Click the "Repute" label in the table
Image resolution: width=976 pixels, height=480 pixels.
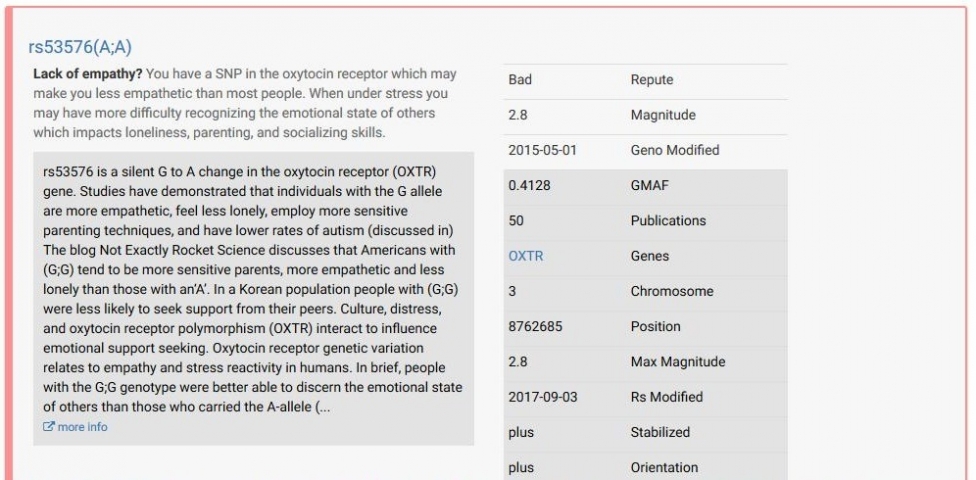pyautogui.click(x=652, y=80)
